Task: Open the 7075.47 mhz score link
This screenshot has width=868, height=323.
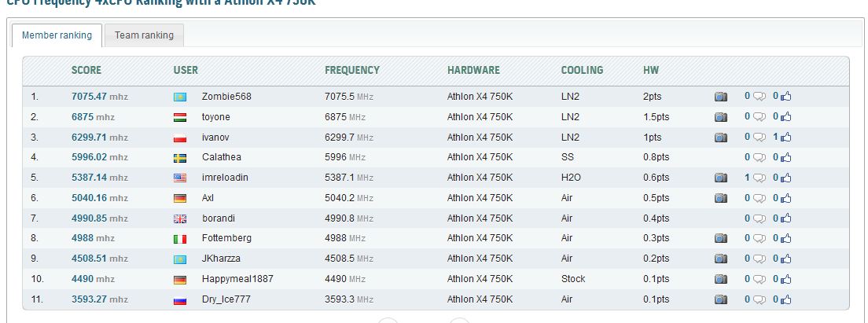Action: [100, 96]
